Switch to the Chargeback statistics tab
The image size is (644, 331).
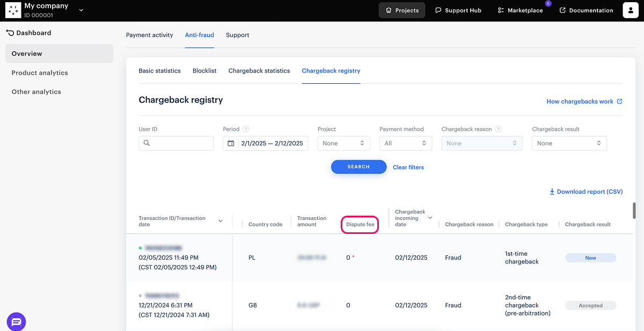click(x=259, y=71)
